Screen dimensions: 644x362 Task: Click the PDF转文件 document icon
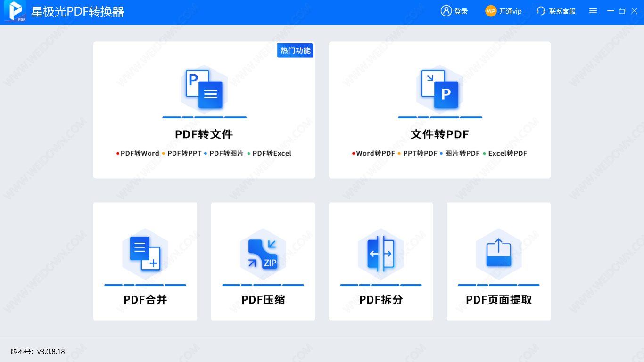point(204,89)
